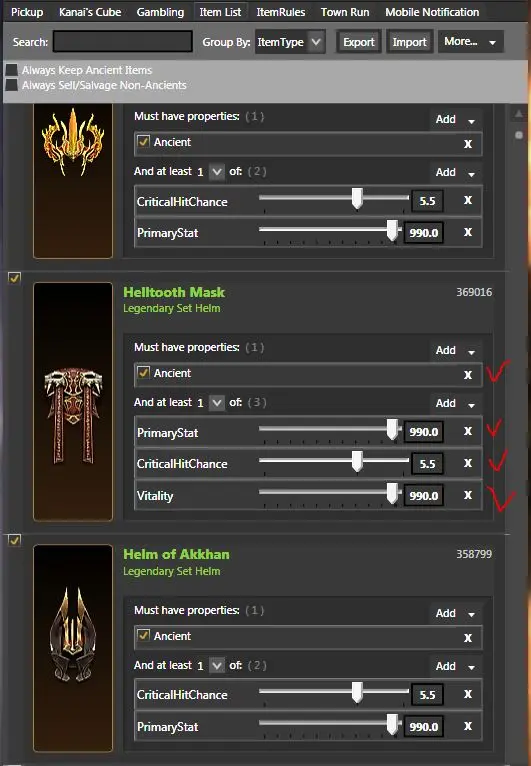
Task: Click Helm of Akkhan item image
Action: (x=73, y=648)
